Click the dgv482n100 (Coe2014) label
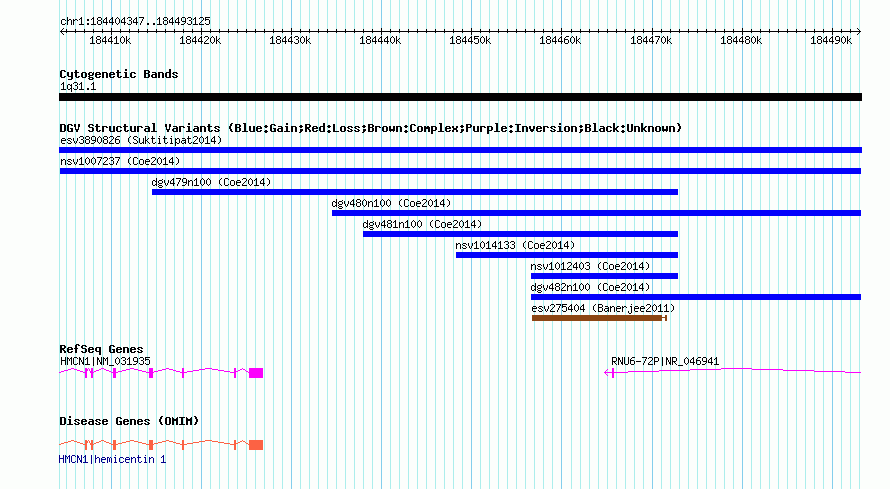The height and width of the screenshot is (489, 890). [590, 287]
